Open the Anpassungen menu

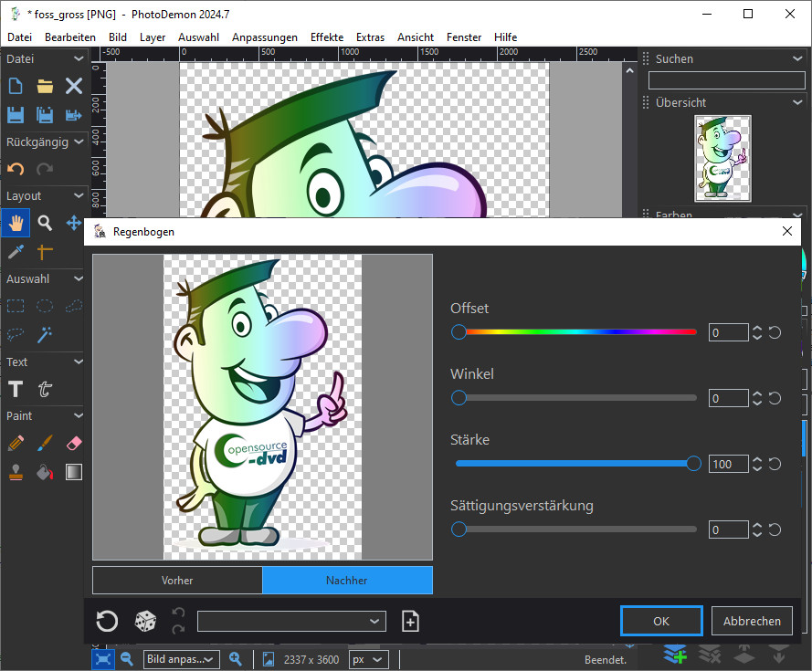pyautogui.click(x=265, y=37)
